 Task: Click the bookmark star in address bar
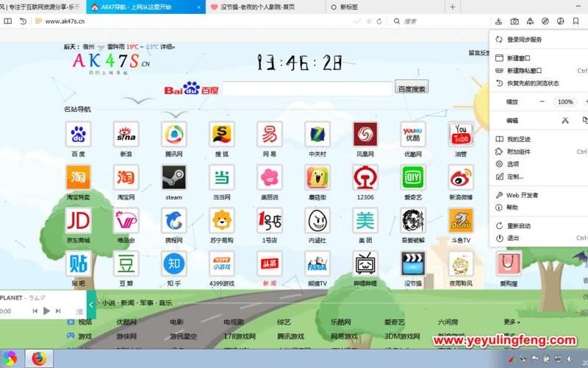[x=369, y=21]
